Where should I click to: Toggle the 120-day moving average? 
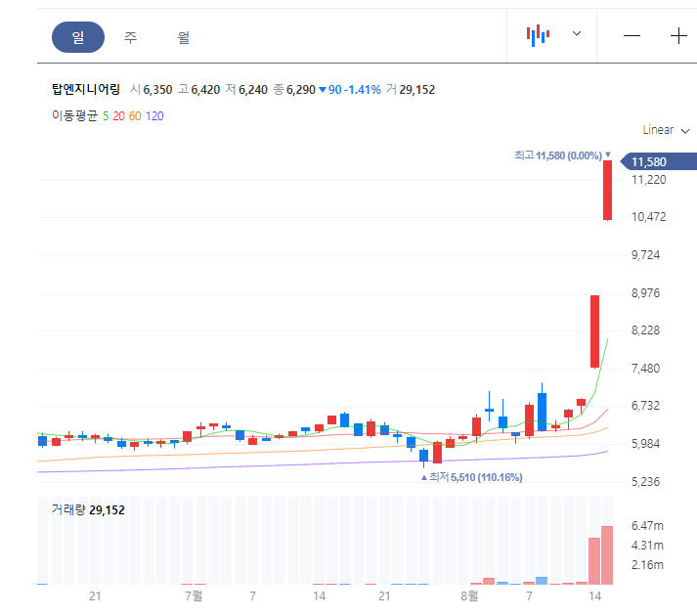(x=154, y=116)
